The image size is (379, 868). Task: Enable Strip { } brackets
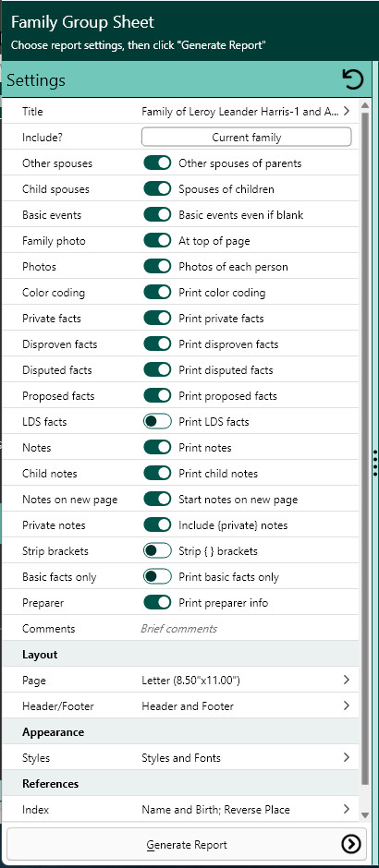click(x=157, y=550)
